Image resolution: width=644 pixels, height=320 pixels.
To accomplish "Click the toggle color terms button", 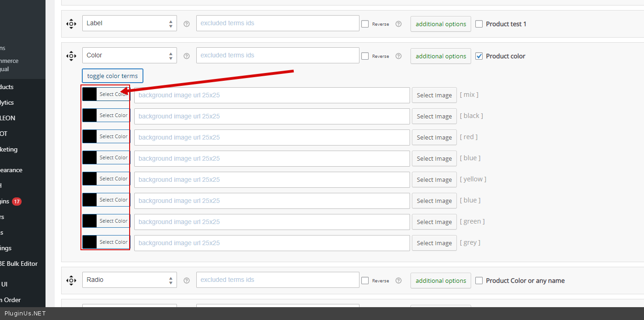I will coord(113,76).
